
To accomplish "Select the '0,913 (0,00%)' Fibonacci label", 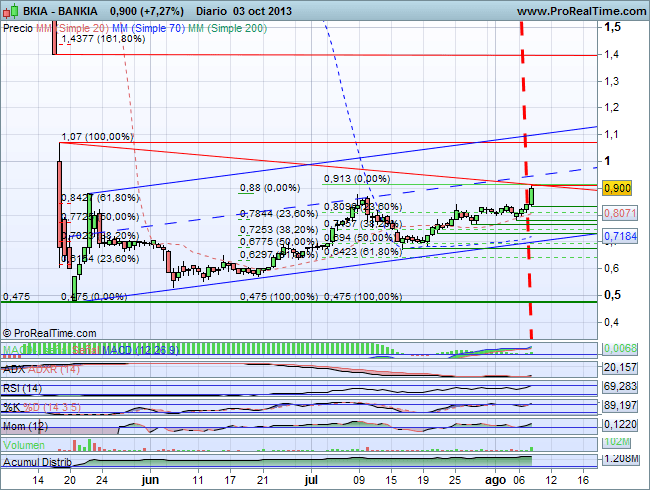I will (357, 179).
